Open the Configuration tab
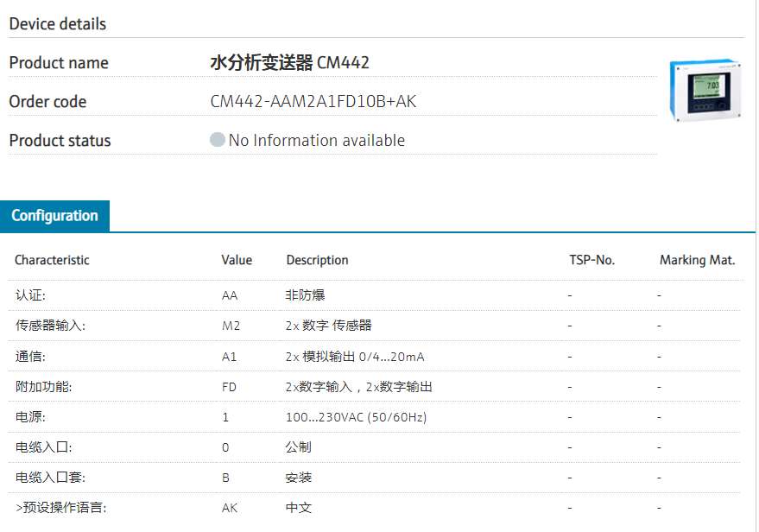 [x=54, y=216]
